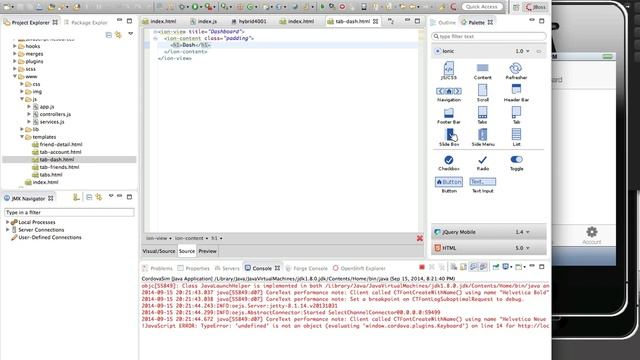Viewport: 640px width, 360px height.
Task: Click the JMX Navigator filter field
Action: (x=69, y=212)
